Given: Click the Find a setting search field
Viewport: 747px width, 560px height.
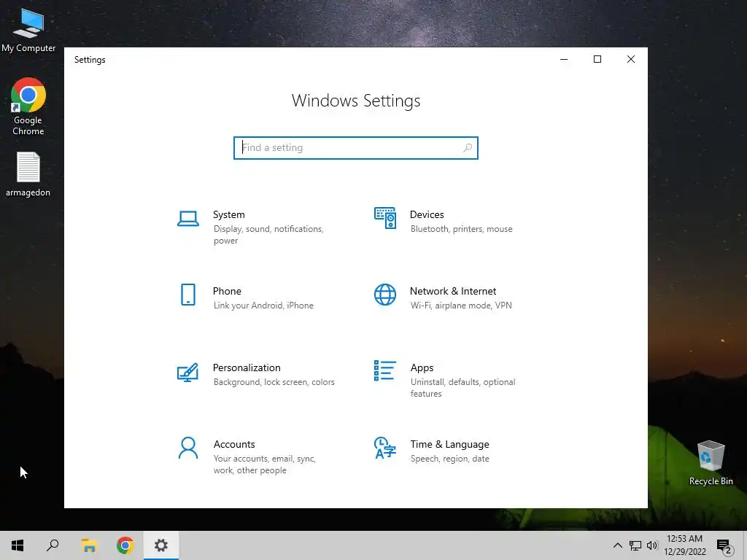Looking at the screenshot, I should 356,148.
